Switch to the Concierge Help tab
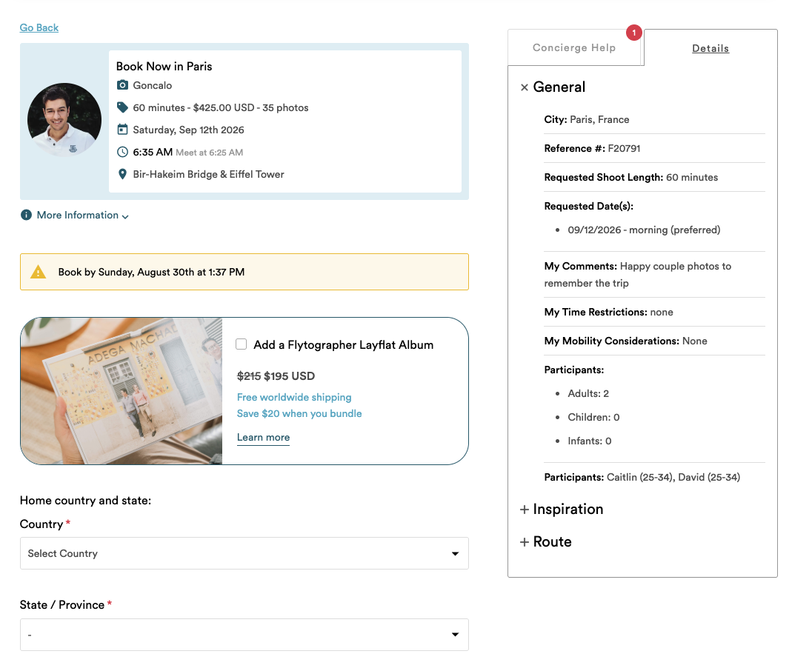Image resolution: width=812 pixels, height=671 pixels. point(573,47)
